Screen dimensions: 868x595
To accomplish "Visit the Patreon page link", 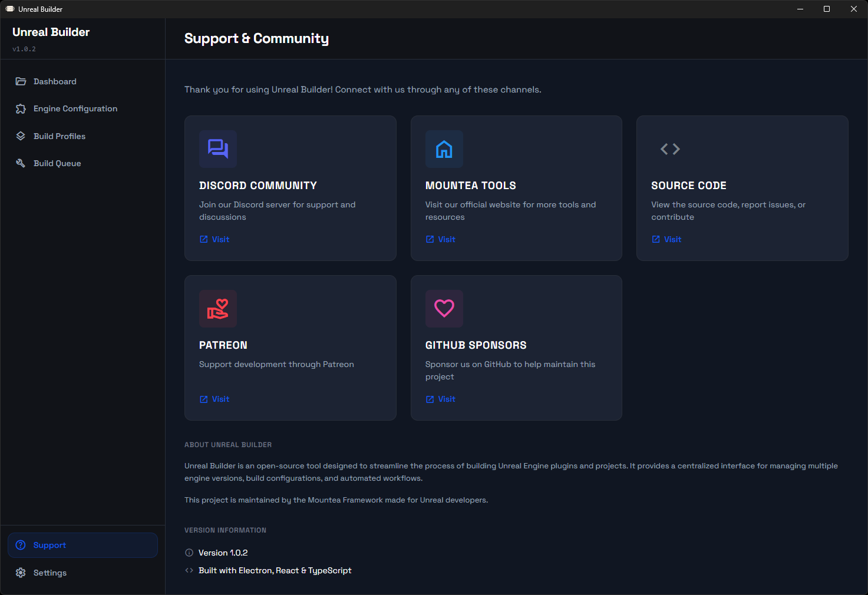I will [x=214, y=399].
